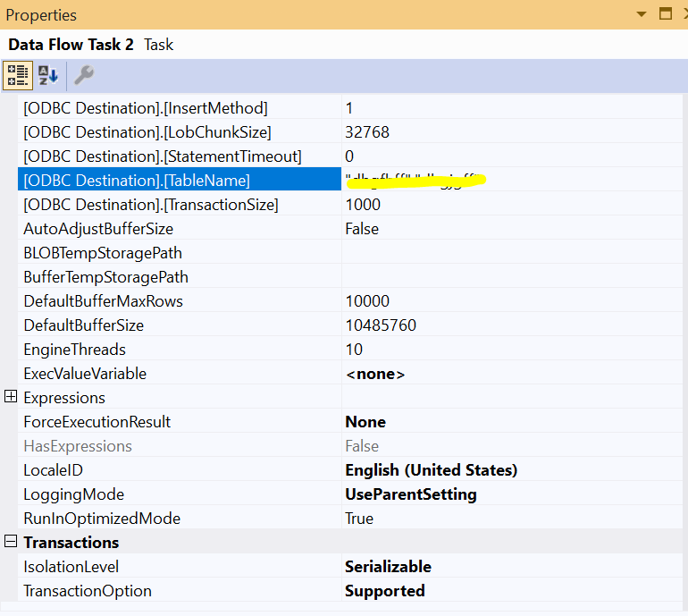Select the IsolationLevel property
The width and height of the screenshot is (688, 616).
(x=180, y=567)
